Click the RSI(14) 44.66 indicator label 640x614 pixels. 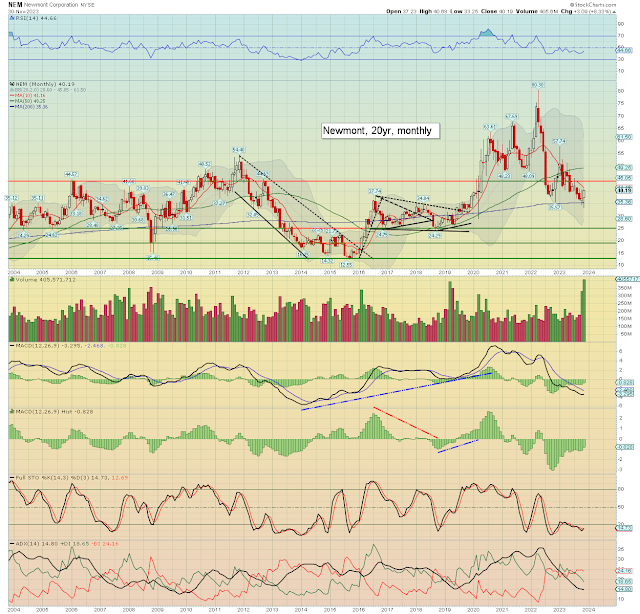(x=33, y=18)
